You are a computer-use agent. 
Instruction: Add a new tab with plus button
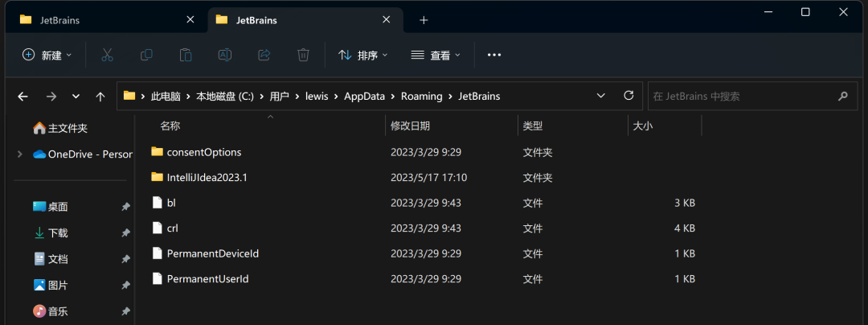[424, 20]
